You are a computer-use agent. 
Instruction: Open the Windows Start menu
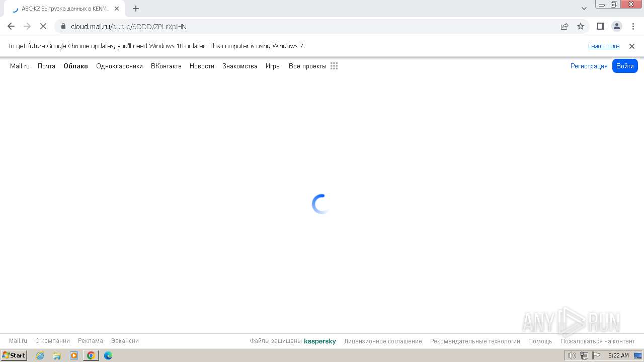point(14,355)
